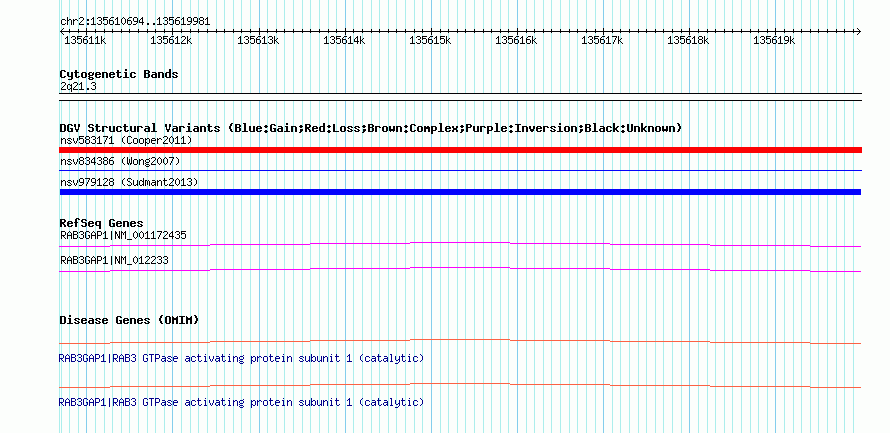Click the thick blue nsv979128 gain bar
The width and height of the screenshot is (890, 433).
pyautogui.click(x=460, y=192)
